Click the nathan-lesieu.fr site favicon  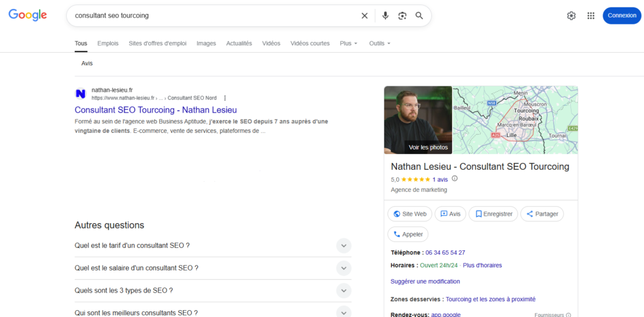point(81,94)
